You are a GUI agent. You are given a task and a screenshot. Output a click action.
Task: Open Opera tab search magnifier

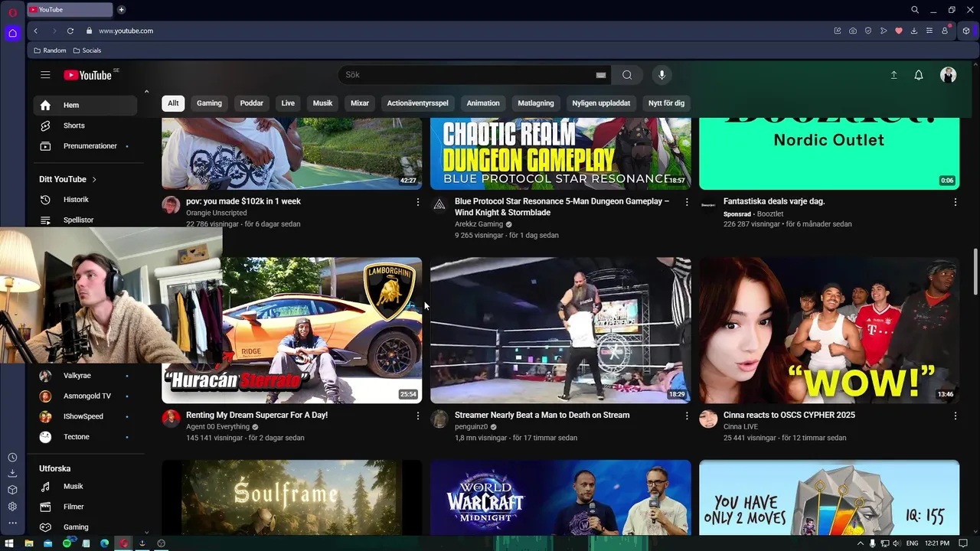[915, 10]
